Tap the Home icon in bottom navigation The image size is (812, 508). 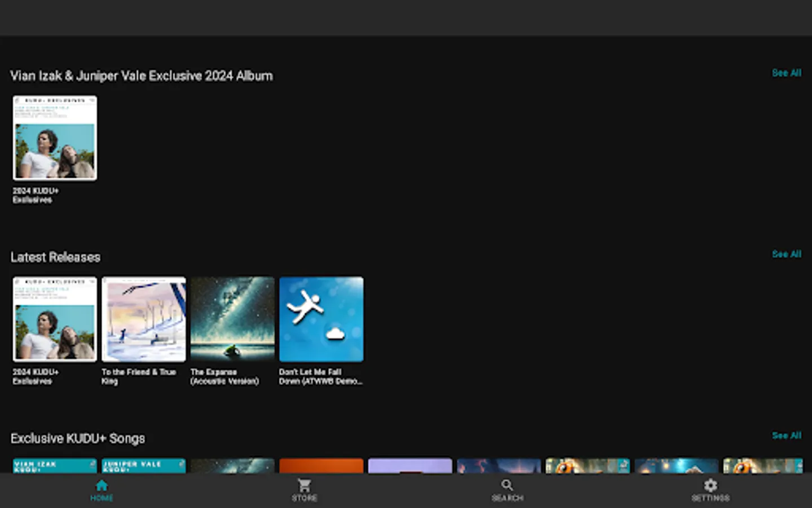click(x=101, y=484)
